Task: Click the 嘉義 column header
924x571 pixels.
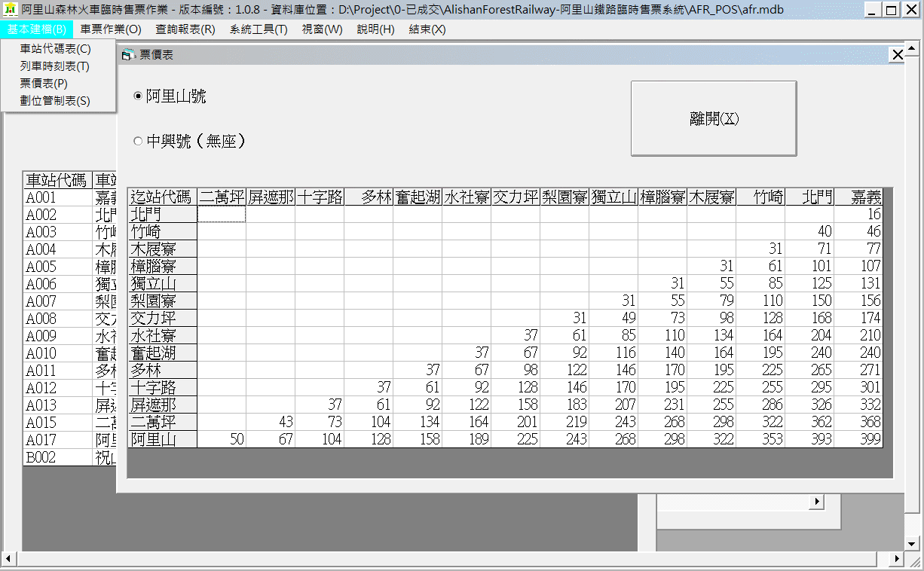Action: pyautogui.click(x=858, y=197)
